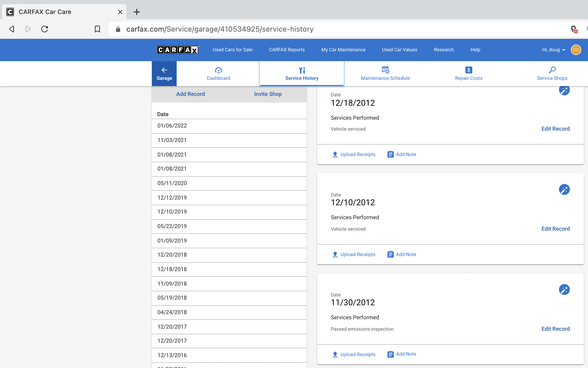Click the browser forward arrow
This screenshot has height=368, width=588.
[28, 29]
